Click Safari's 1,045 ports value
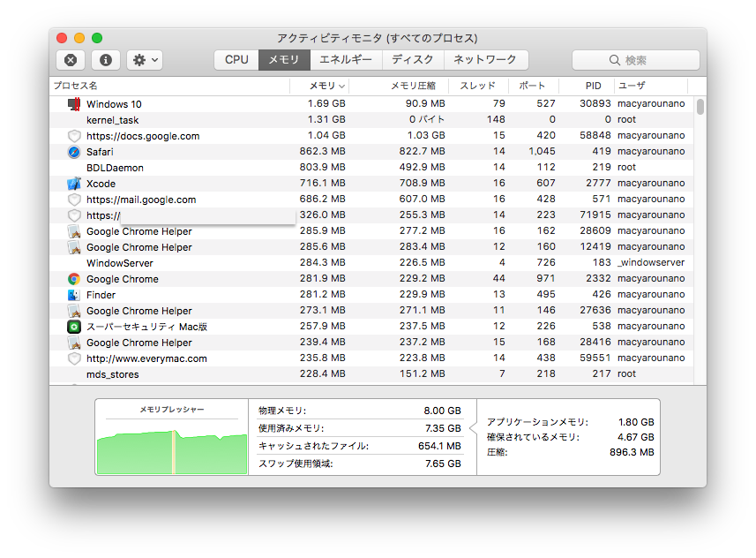 click(x=542, y=152)
